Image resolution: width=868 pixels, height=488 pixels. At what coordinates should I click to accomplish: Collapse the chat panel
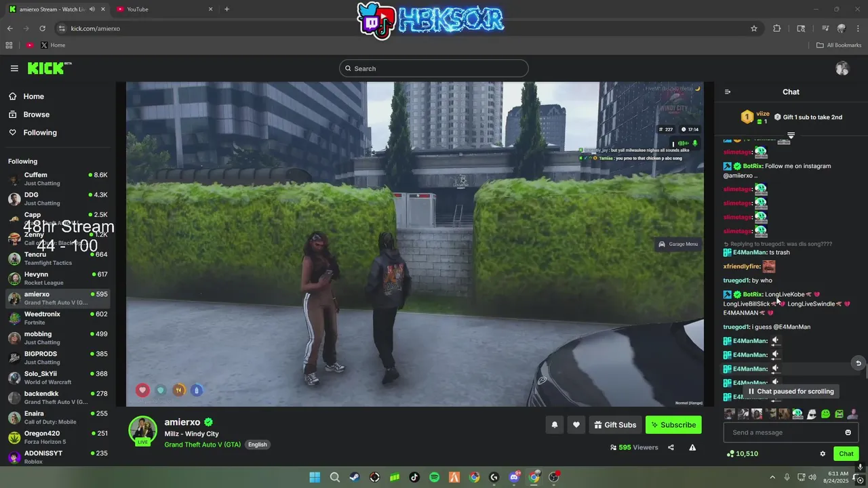click(x=728, y=92)
